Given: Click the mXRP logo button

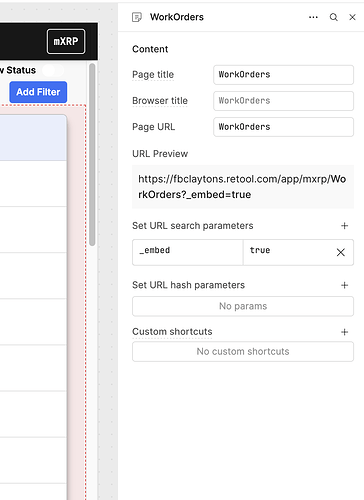Looking at the screenshot, I should [66, 41].
